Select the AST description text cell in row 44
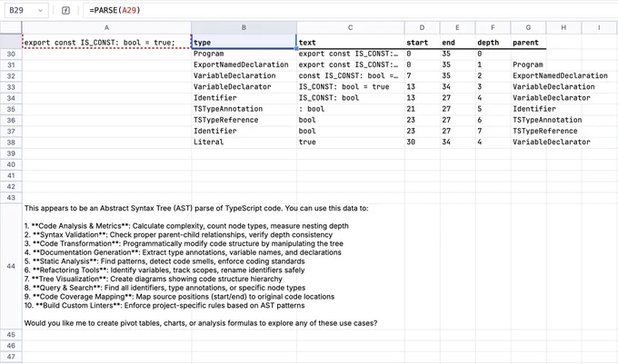Image resolution: width=618 pixels, height=364 pixels. click(x=107, y=266)
